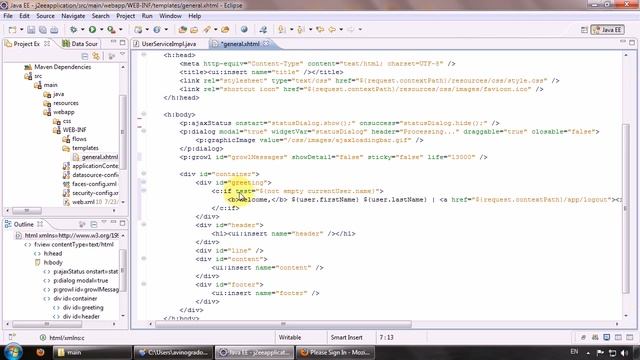Screen dimensions: 640x360
Task: Click the Outline horizontal scrollbar thumb
Action: (47, 324)
